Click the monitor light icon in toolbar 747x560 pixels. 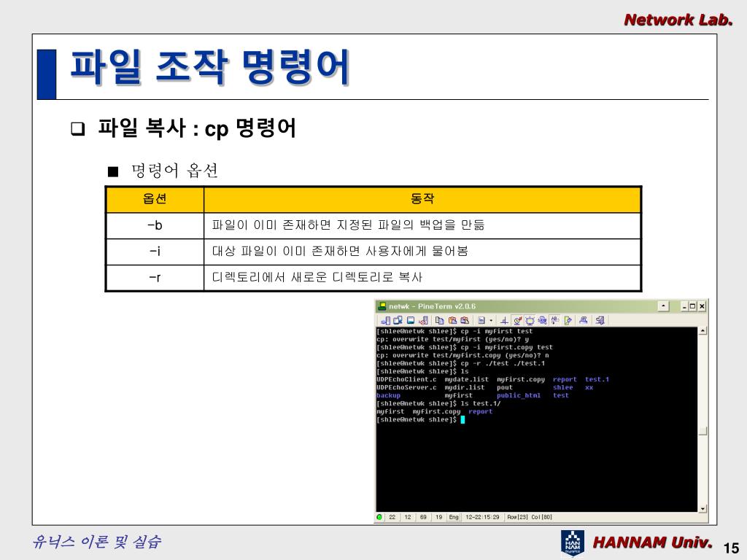point(530,321)
